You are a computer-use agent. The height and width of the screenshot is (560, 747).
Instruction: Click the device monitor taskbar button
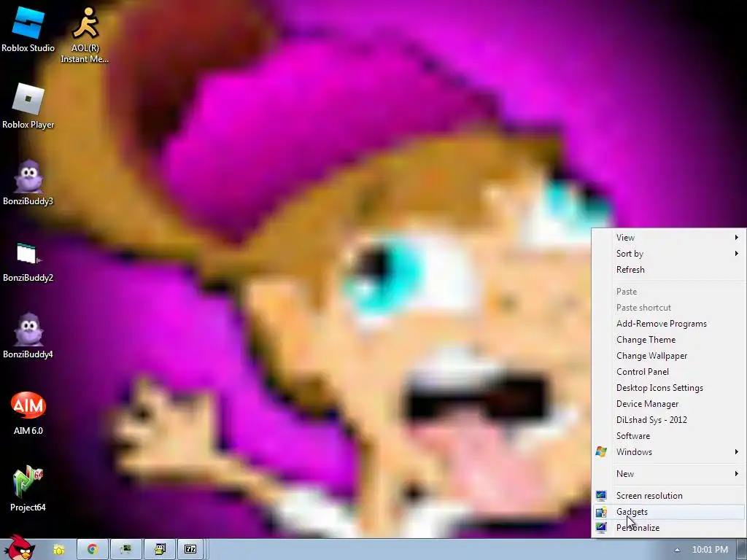click(x=125, y=550)
